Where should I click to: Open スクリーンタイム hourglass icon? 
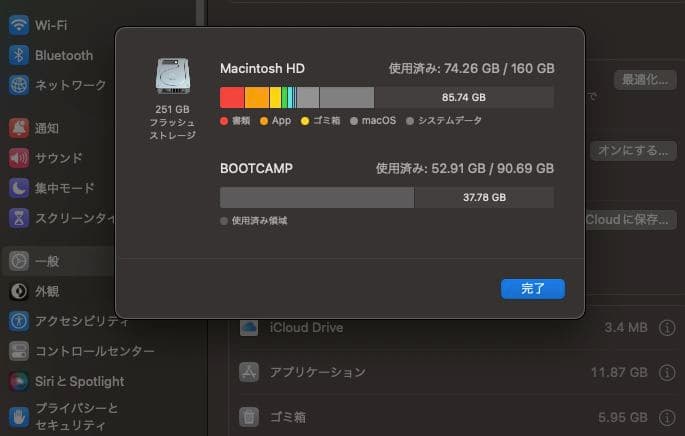[x=19, y=218]
